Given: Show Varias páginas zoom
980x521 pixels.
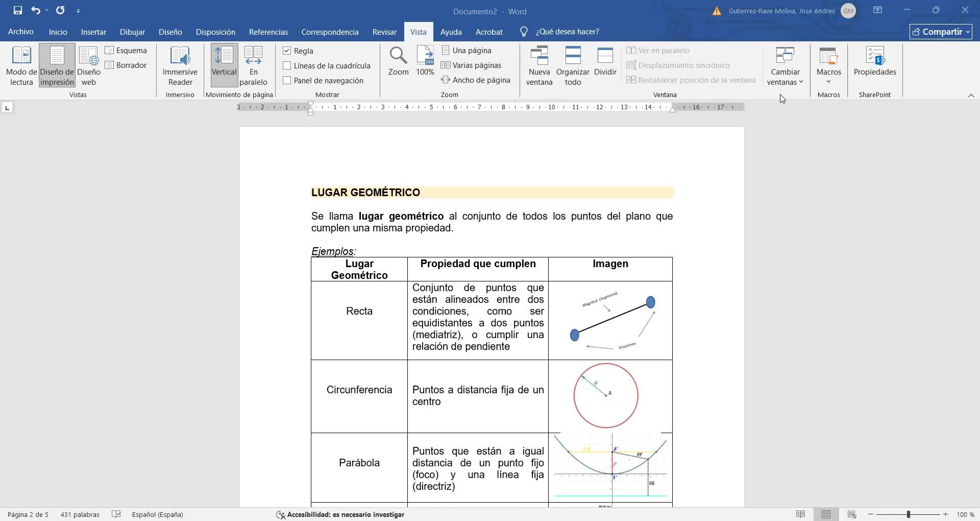Looking at the screenshot, I should [472, 65].
